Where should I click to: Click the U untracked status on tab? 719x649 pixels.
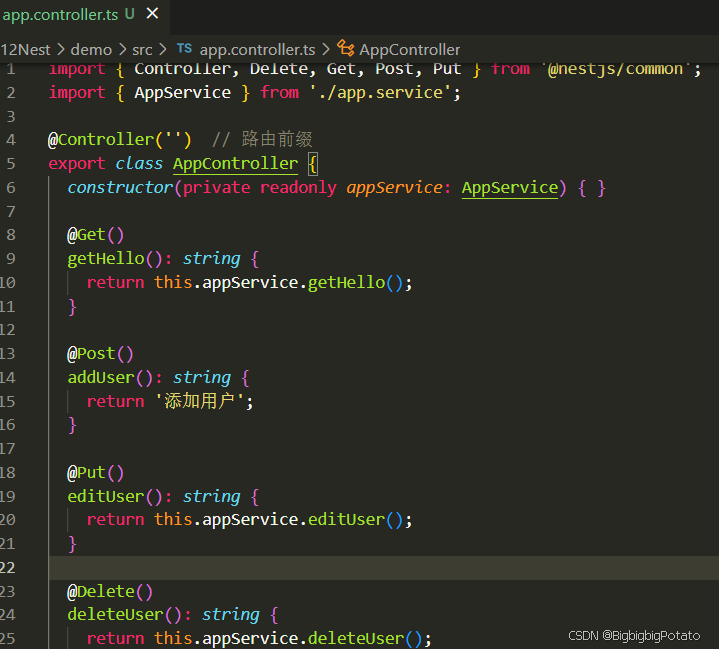tap(130, 14)
